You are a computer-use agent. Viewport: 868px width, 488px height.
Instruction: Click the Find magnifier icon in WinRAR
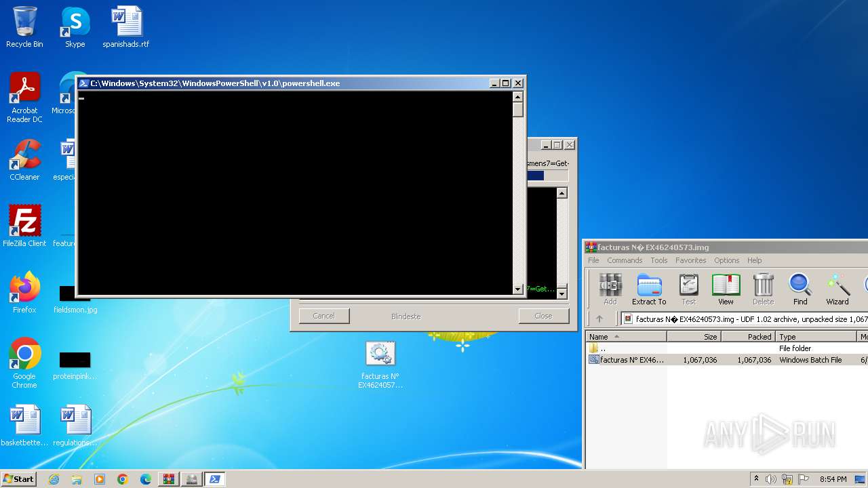click(x=800, y=289)
